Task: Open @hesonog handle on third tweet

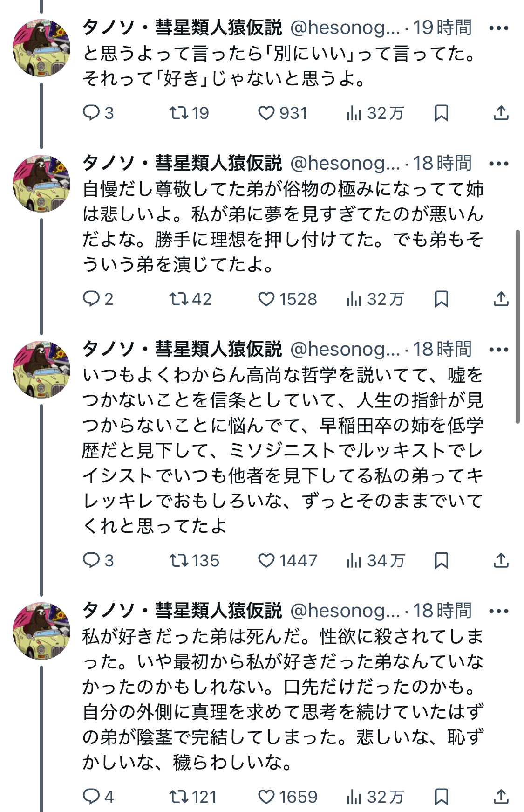Action: [x=345, y=350]
